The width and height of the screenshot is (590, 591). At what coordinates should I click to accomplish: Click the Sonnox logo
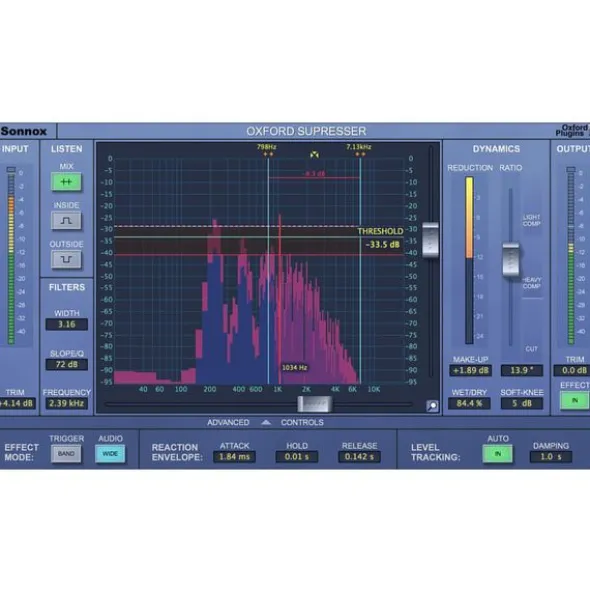[24, 131]
